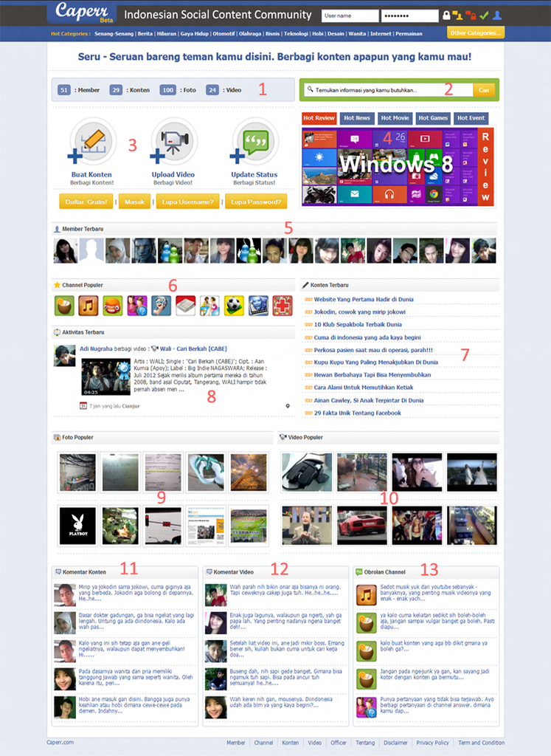Click the green checkmark icon in header

tap(484, 16)
